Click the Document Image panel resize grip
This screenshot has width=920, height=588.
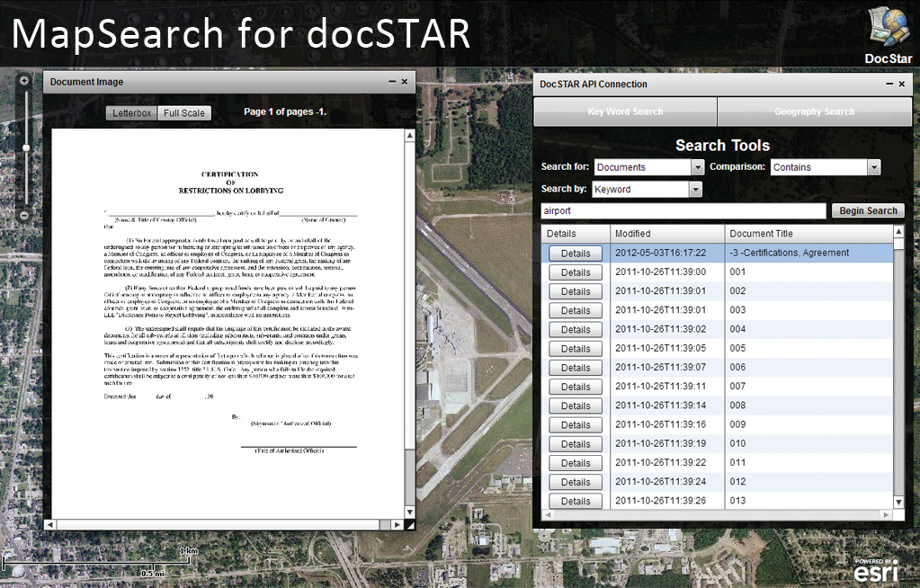409,525
